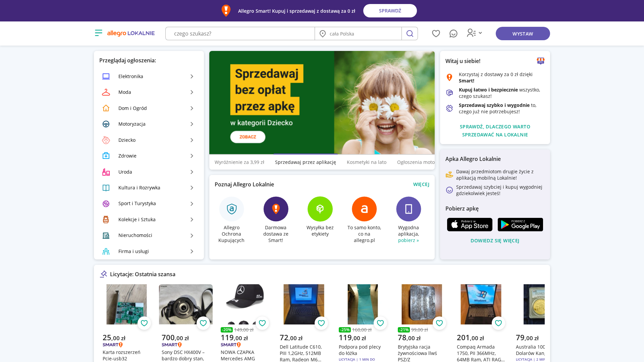Open messages chat bubble icon
The image size is (644, 362).
[x=453, y=34]
